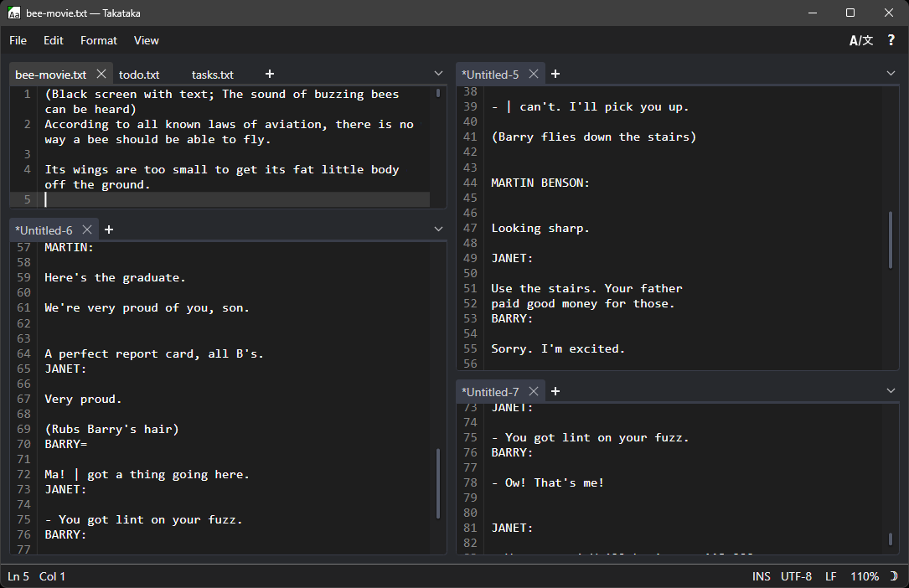The image size is (909, 588).
Task: Expand tab list dropdown of bee-movie.txt pane
Action: point(438,74)
